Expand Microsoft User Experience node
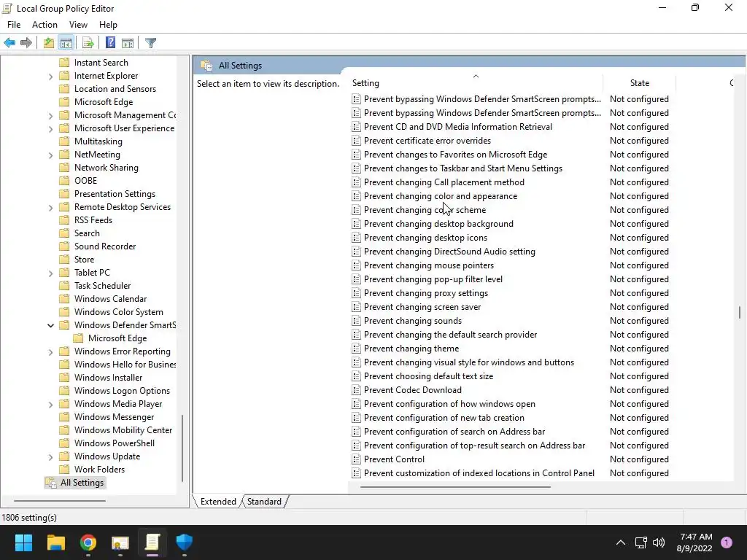The height and width of the screenshot is (560, 747). coord(50,128)
